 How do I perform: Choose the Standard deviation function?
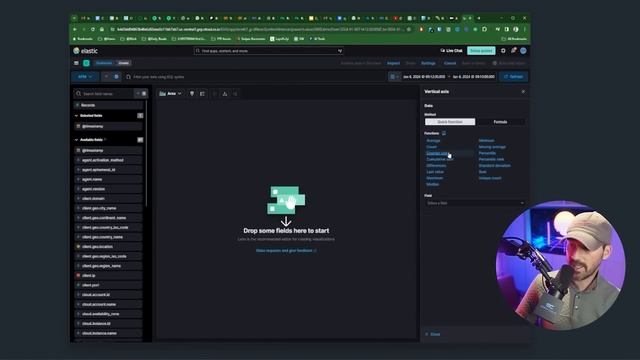pyautogui.click(x=495, y=166)
